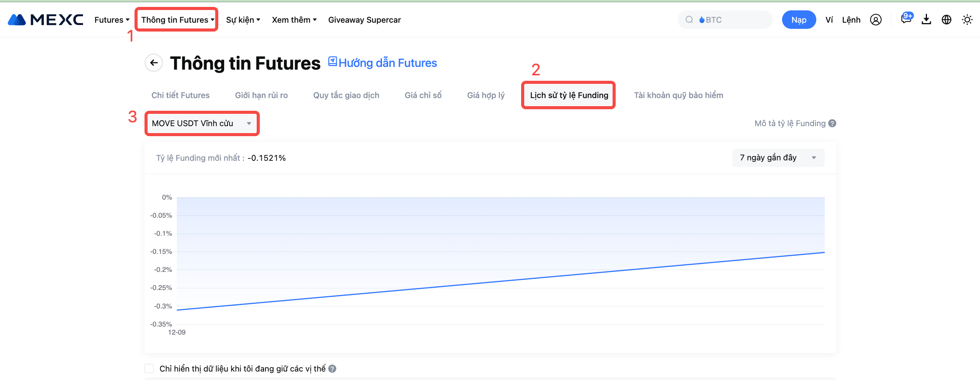Open the language globe icon
The width and height of the screenshot is (980, 380).
(x=946, y=20)
